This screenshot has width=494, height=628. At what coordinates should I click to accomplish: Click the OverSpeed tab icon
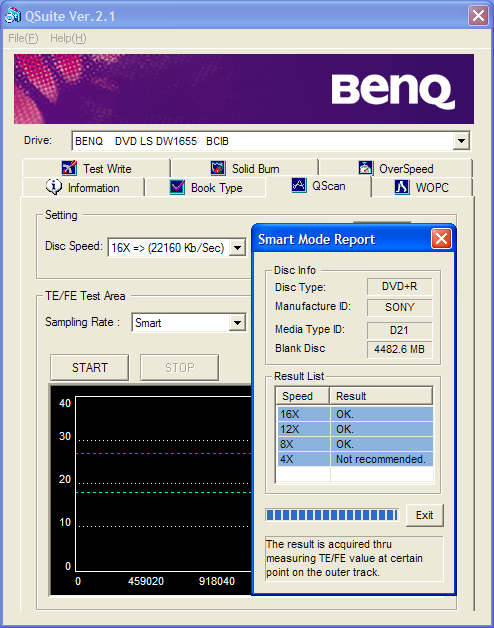(365, 168)
